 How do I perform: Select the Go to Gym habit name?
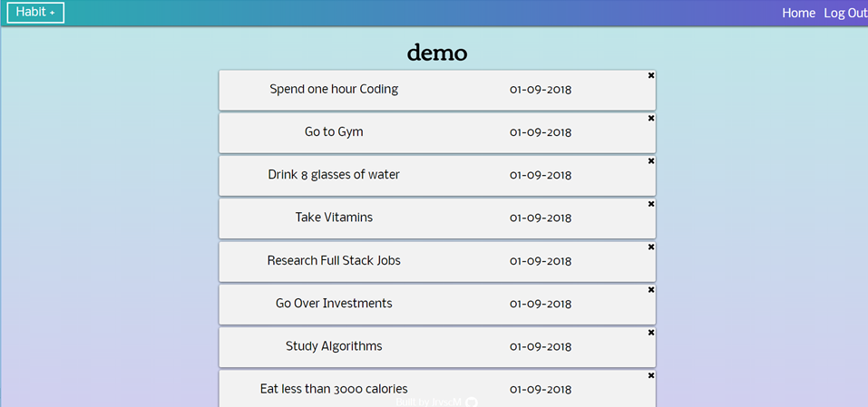click(x=334, y=131)
